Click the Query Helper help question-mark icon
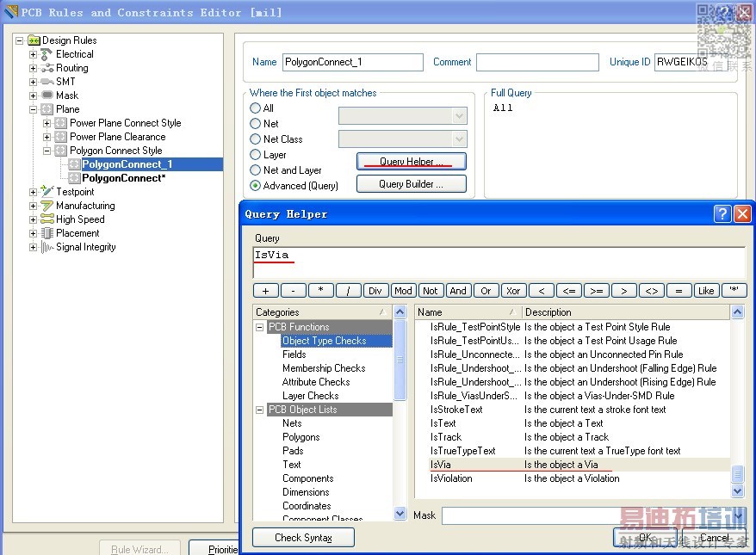756x555 pixels. coord(722,214)
